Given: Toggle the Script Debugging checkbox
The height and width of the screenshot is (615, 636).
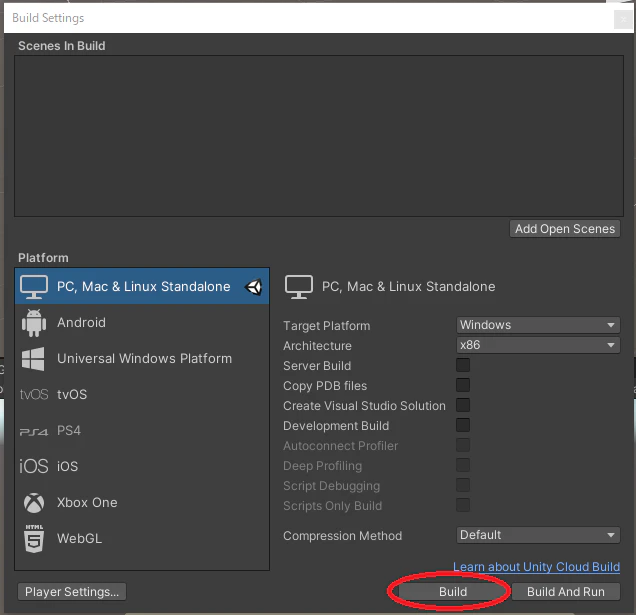Looking at the screenshot, I should point(463,485).
